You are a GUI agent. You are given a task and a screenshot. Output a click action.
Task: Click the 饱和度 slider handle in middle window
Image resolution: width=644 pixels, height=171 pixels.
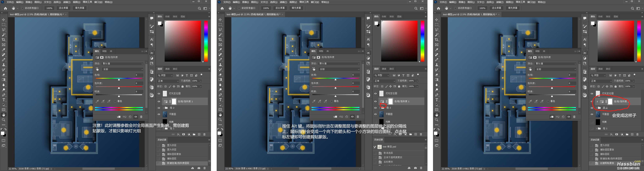(335, 88)
